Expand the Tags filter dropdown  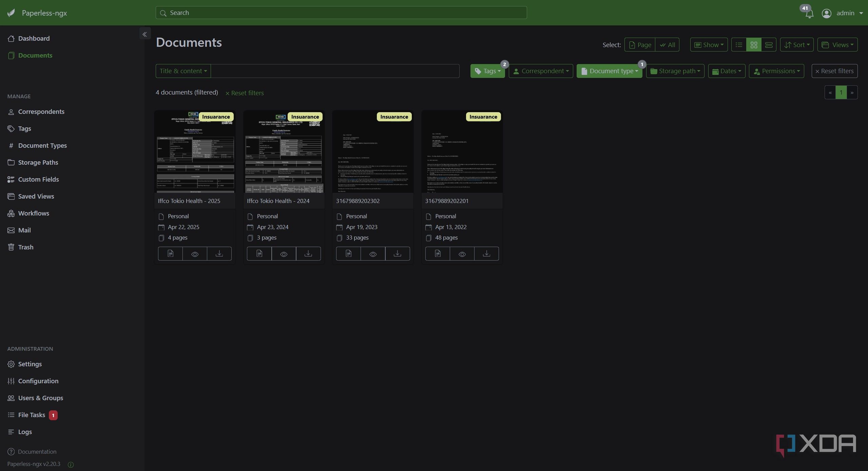click(x=487, y=71)
